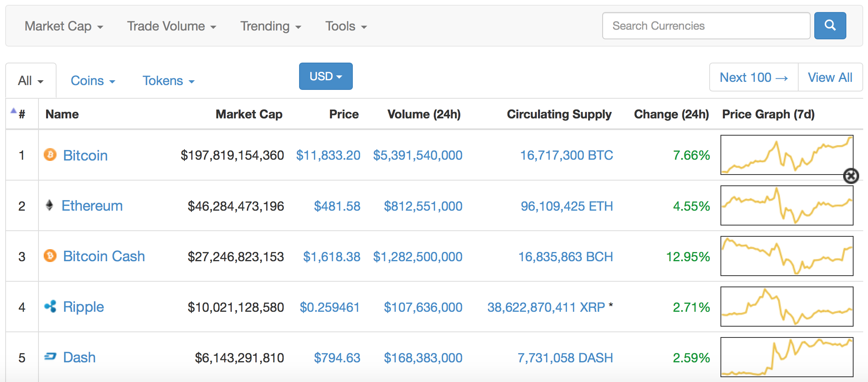The width and height of the screenshot is (868, 382).
Task: Click the Bitcoin coin logo icon
Action: (50, 154)
